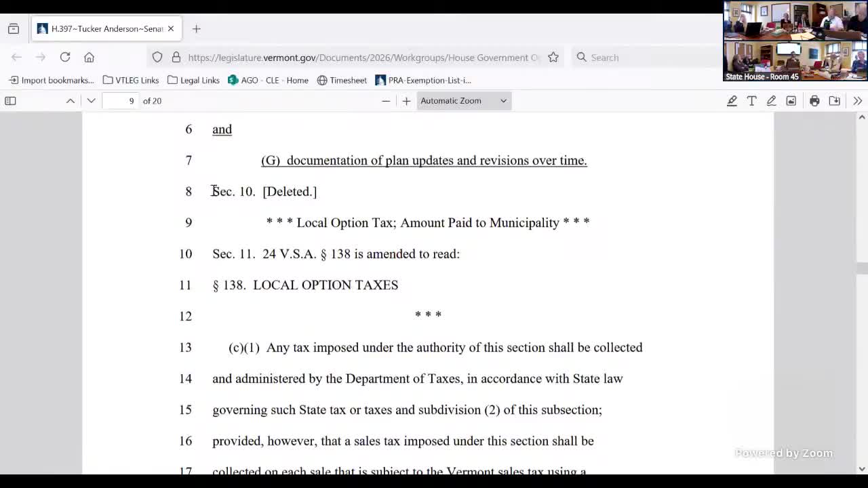Toggle the PDF sidebar
This screenshot has height=488, width=868.
(10, 101)
